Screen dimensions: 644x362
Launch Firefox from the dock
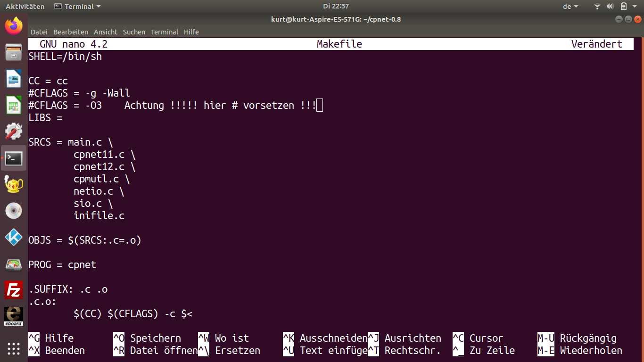pyautogui.click(x=14, y=26)
